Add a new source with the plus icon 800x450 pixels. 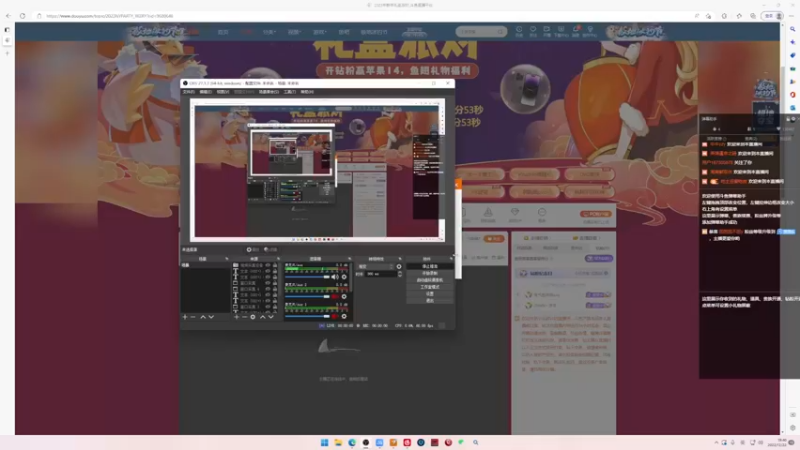click(x=236, y=317)
